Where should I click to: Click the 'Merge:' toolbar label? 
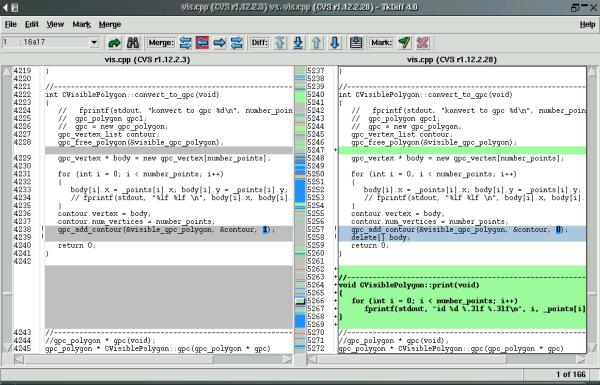pyautogui.click(x=161, y=42)
